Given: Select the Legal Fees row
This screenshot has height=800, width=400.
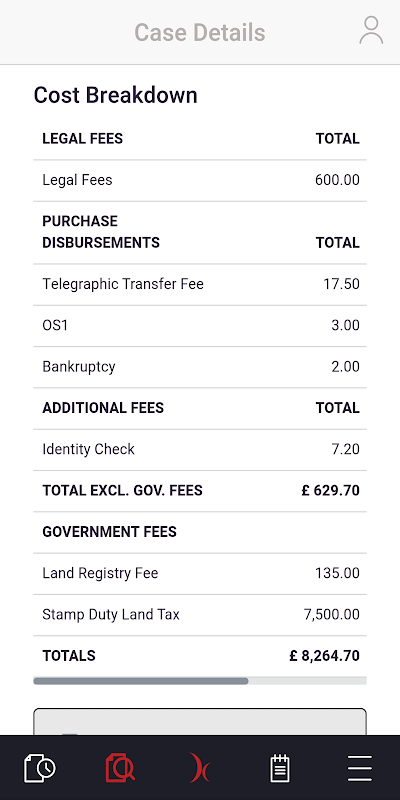Looking at the screenshot, I should (x=200, y=180).
